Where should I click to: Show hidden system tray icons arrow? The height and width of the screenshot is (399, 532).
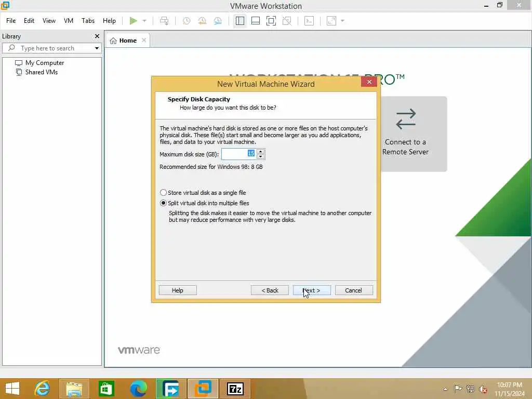[x=445, y=389]
